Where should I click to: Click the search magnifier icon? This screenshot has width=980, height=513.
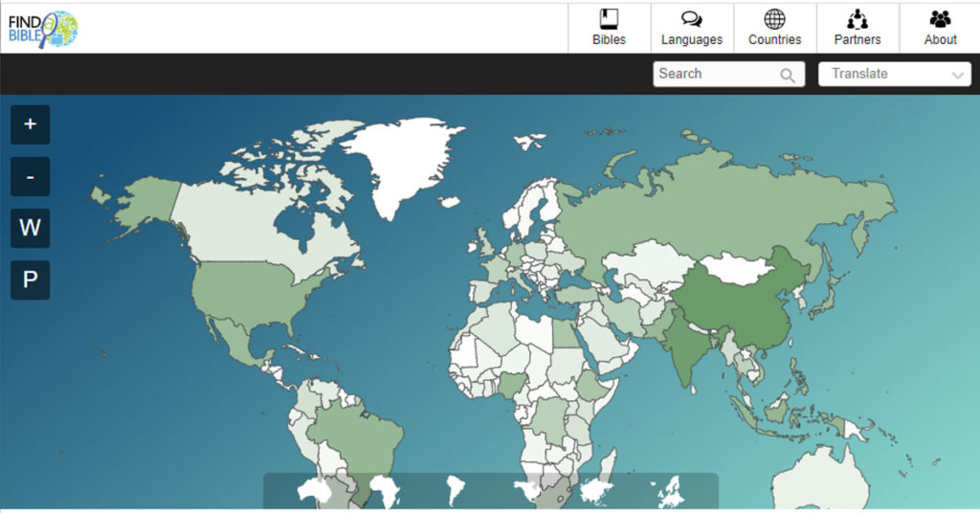pos(787,76)
